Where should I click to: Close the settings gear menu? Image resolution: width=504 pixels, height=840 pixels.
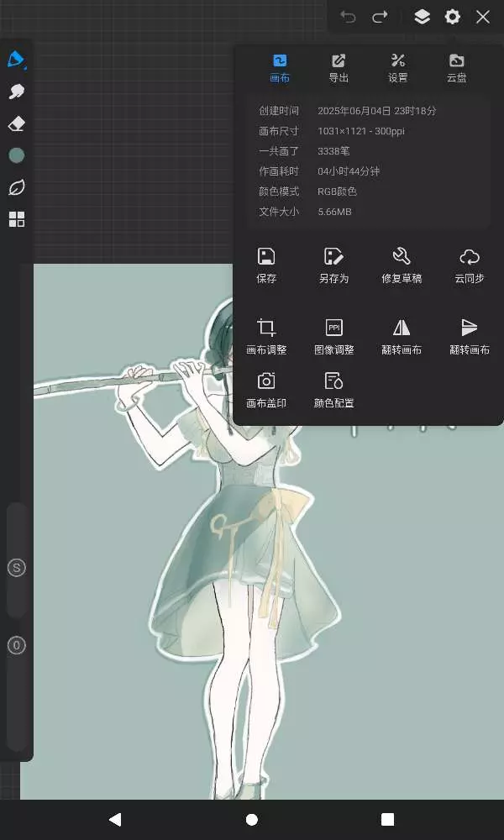click(453, 17)
